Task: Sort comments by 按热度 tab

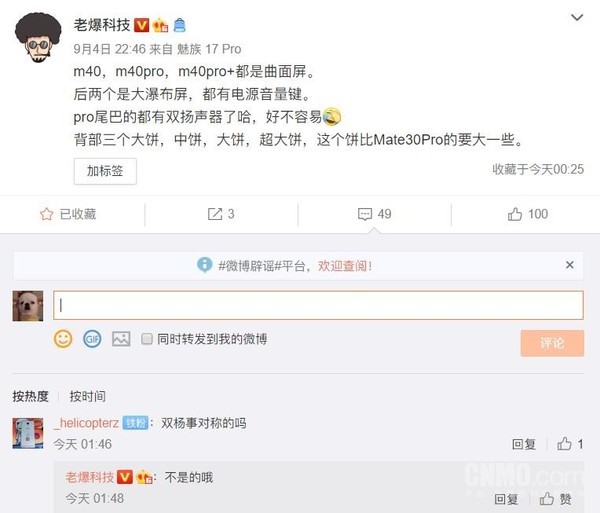Action: point(30,396)
